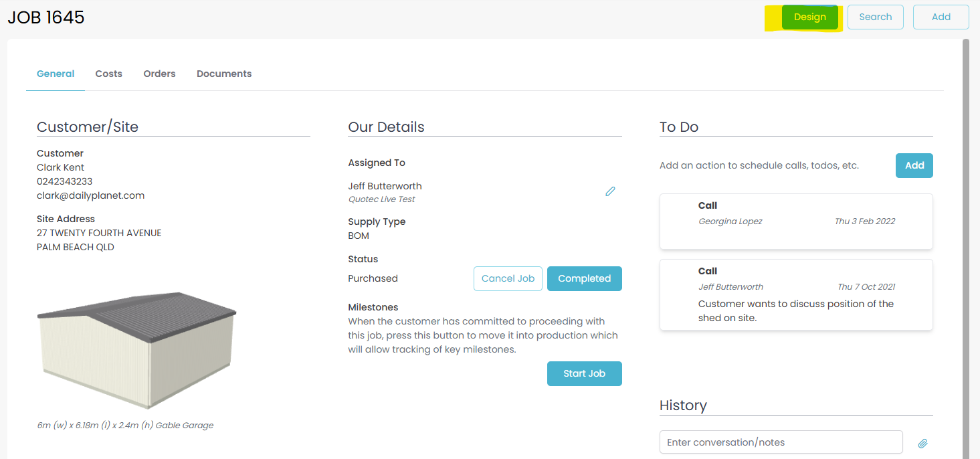
Task: Open the green Design button
Action: point(809,17)
